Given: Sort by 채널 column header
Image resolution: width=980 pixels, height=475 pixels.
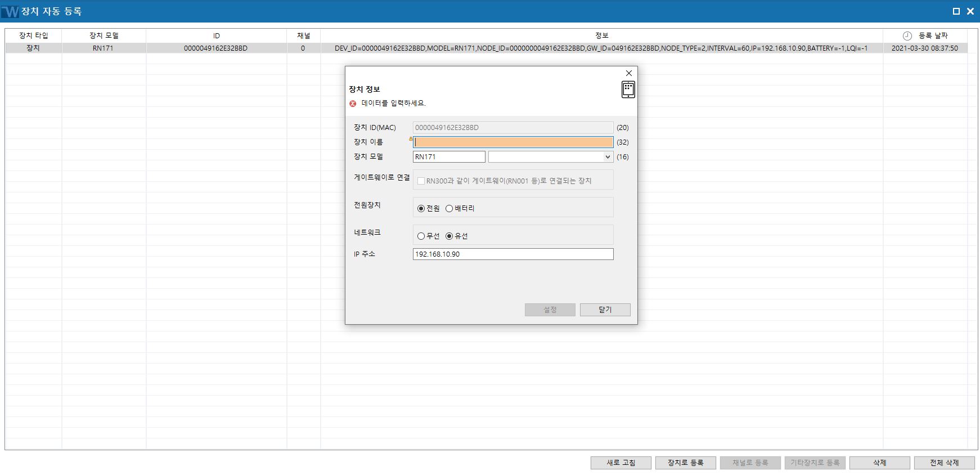Looking at the screenshot, I should (x=304, y=35).
